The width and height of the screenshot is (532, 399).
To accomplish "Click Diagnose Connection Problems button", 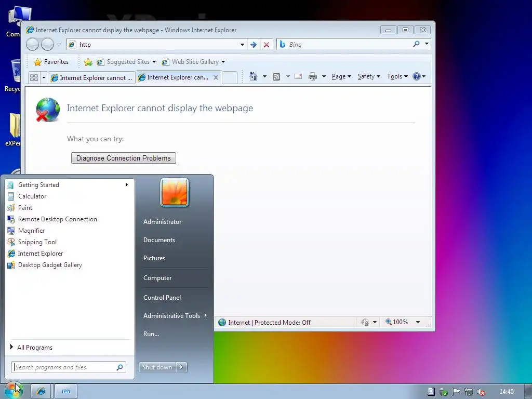I will (x=124, y=158).
